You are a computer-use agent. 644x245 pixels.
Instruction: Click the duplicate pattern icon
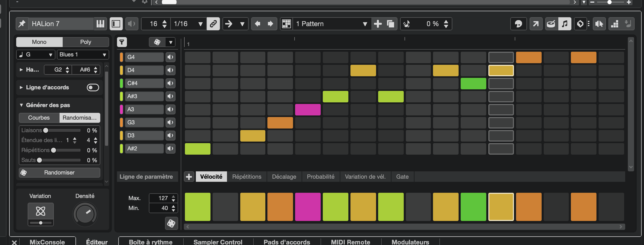click(x=390, y=24)
